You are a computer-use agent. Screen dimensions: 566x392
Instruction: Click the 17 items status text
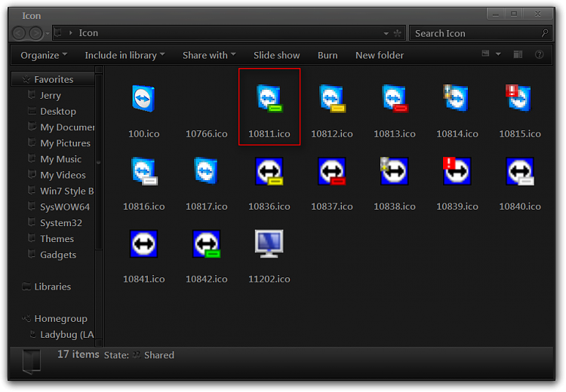point(78,354)
